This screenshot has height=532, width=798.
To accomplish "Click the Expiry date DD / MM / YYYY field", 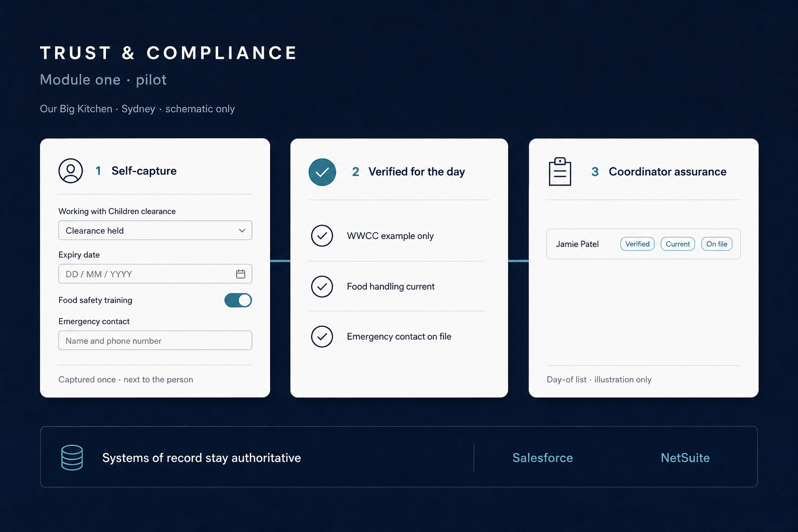I will coord(155,274).
